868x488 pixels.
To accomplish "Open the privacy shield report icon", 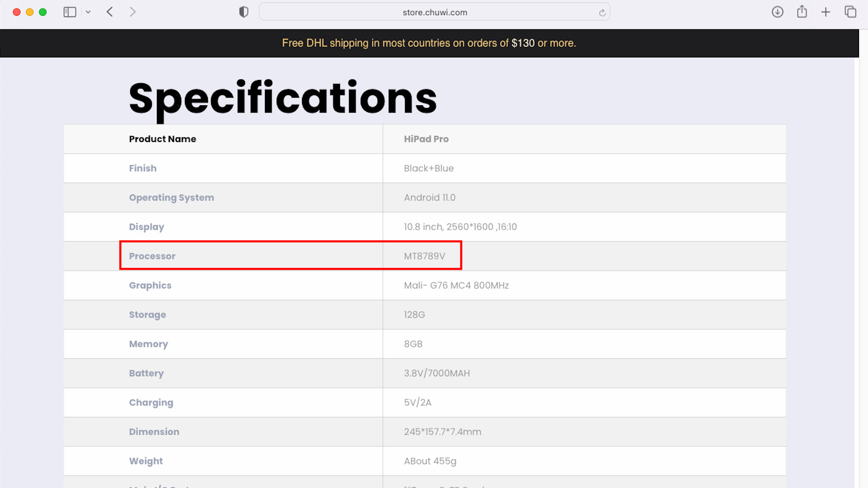I will (x=244, y=12).
